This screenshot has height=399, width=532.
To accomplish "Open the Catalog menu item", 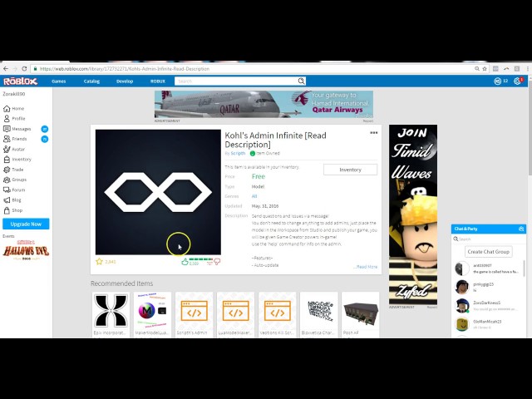I will (x=91, y=81).
